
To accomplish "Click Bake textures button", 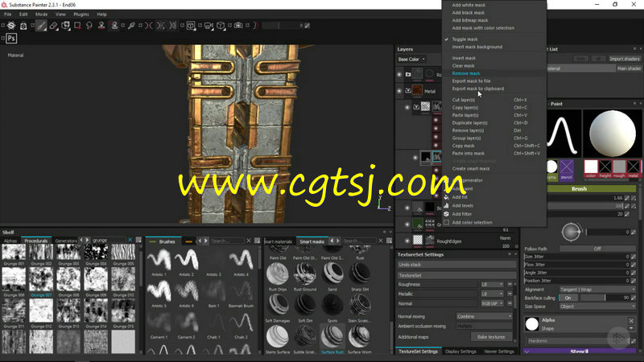I will tap(491, 337).
